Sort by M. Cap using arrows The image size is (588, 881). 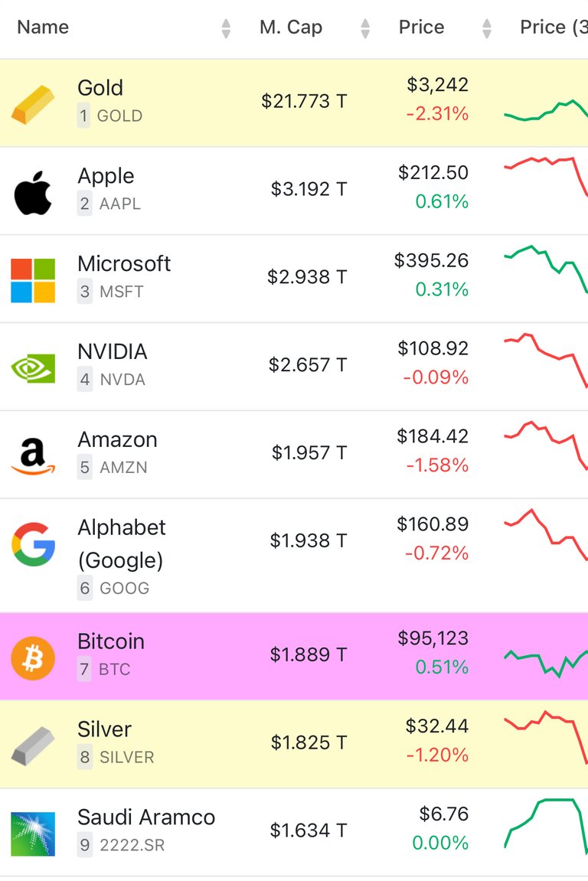pos(365,28)
